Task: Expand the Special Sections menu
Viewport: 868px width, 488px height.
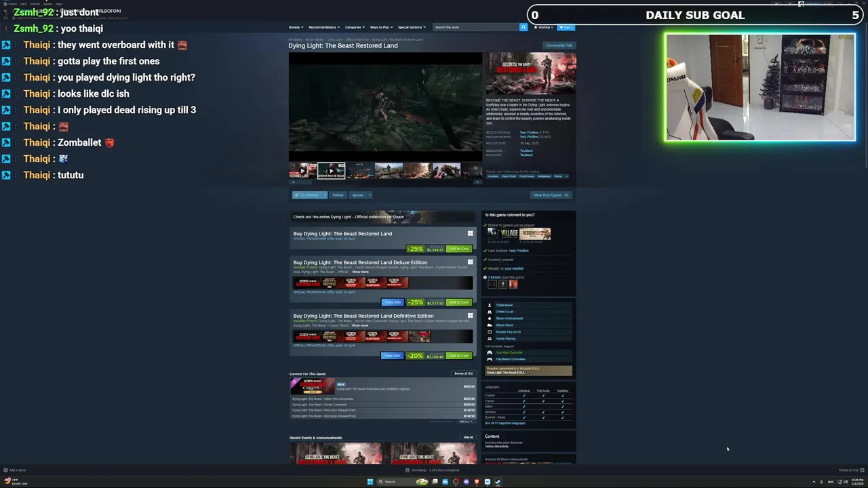Action: click(x=412, y=27)
